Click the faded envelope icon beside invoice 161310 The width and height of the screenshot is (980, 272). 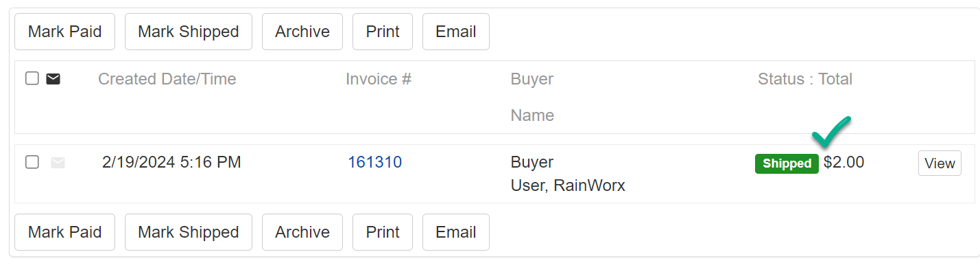pos(58,163)
